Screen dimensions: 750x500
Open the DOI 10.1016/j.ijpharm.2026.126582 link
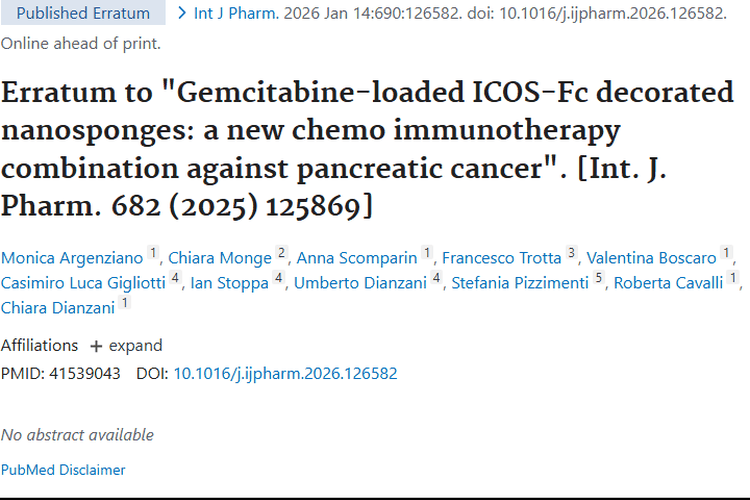coord(285,373)
